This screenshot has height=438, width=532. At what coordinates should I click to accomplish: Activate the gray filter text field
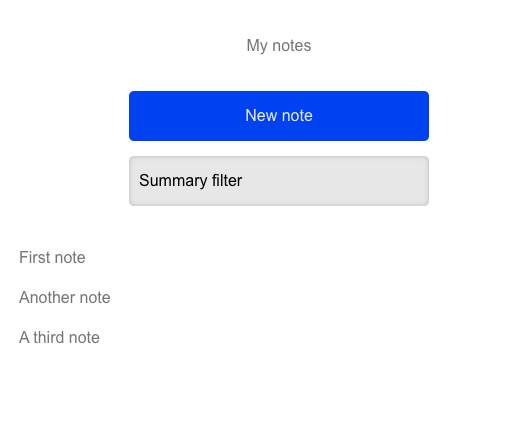pos(279,180)
